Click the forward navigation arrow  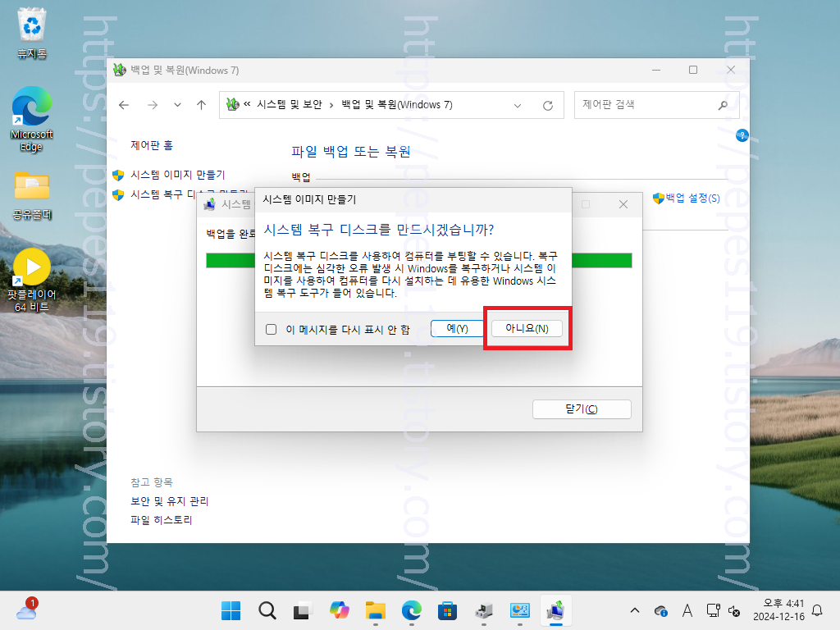point(153,105)
